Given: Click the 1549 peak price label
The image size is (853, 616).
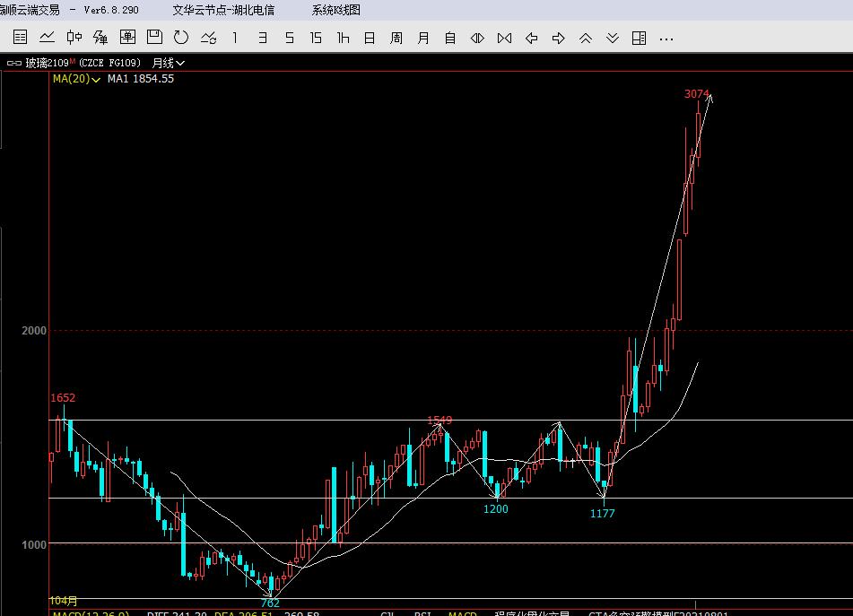Looking at the screenshot, I should coord(440,420).
